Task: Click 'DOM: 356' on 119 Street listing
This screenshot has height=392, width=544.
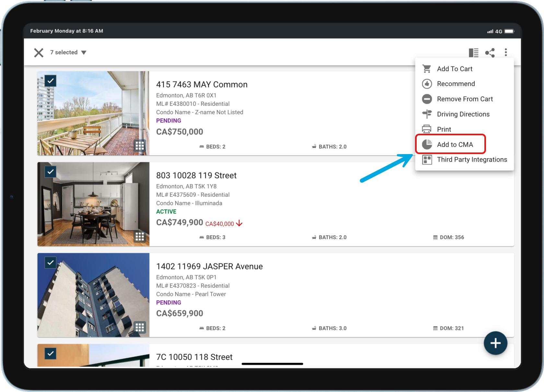Action: pos(449,237)
